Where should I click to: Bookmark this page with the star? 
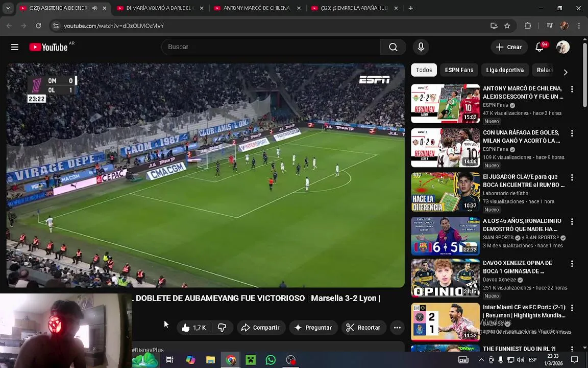(x=507, y=26)
